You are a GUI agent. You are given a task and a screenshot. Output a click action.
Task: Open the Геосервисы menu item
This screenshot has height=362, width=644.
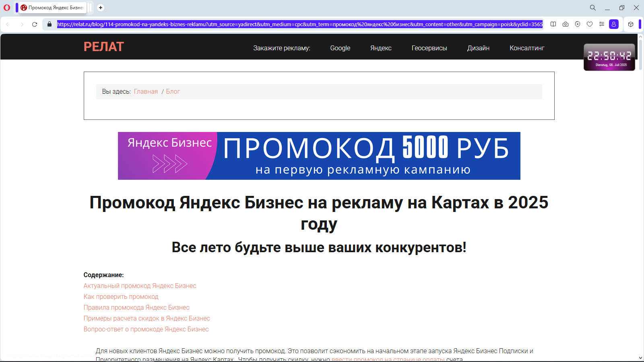429,48
